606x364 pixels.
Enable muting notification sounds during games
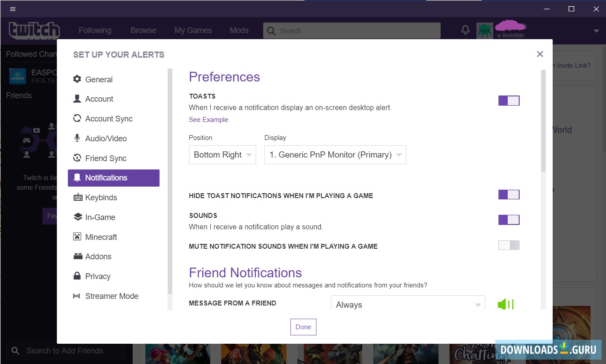pos(509,245)
